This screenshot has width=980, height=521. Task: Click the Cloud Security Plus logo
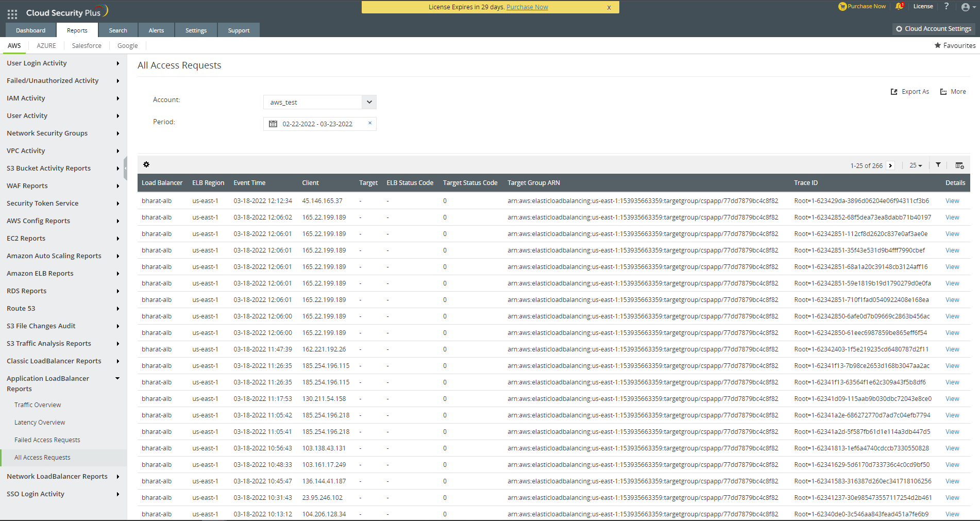point(67,11)
